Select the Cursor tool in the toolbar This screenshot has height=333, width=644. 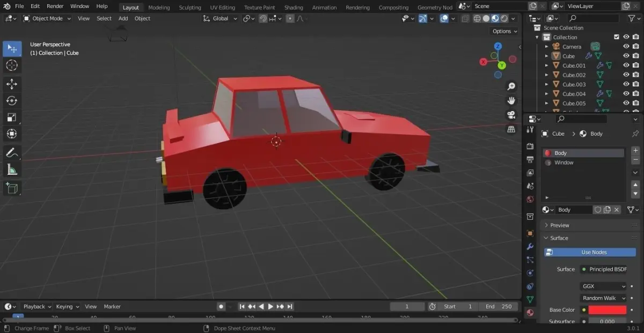(12, 65)
